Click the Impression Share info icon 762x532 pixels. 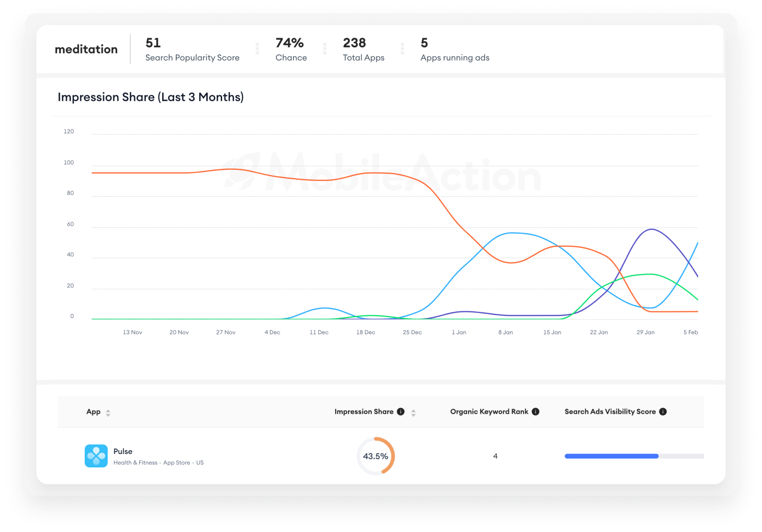point(401,411)
